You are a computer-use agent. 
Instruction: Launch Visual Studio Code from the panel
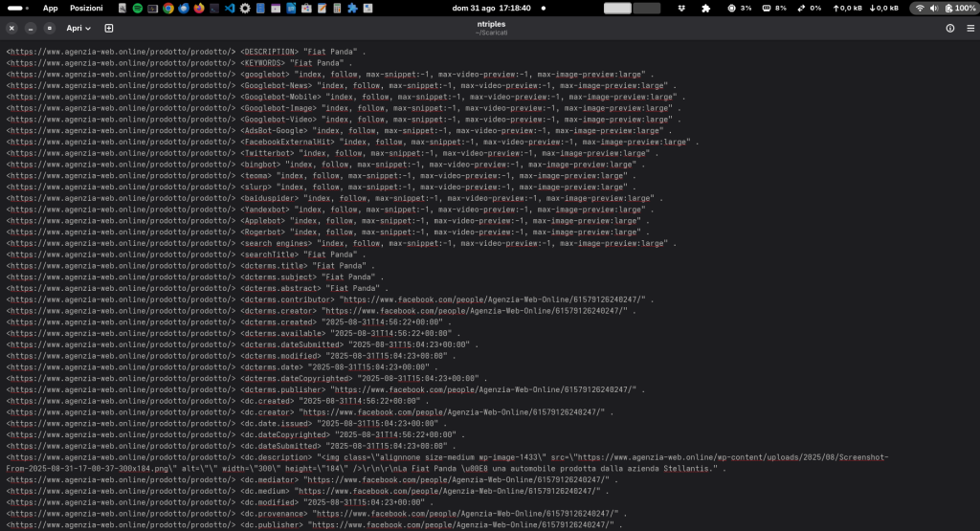230,8
